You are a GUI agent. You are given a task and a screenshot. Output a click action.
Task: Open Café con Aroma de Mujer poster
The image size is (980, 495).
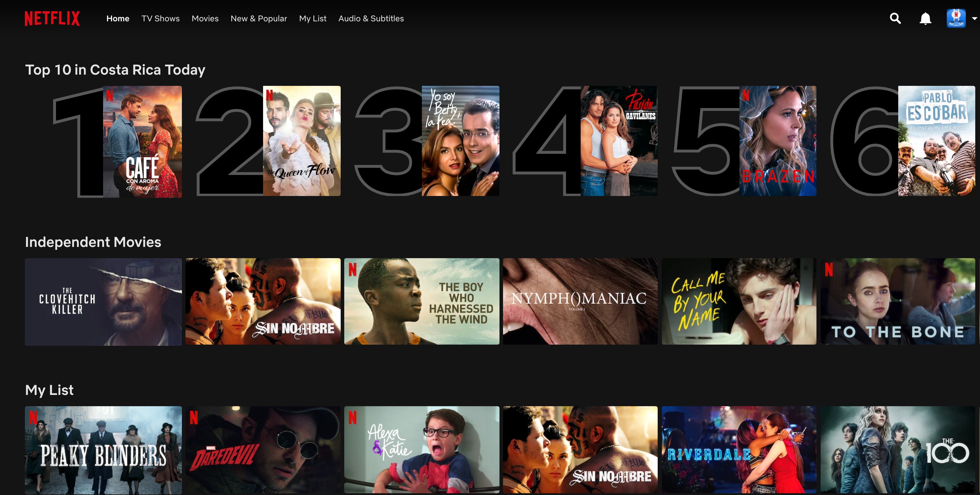pyautogui.click(x=142, y=142)
